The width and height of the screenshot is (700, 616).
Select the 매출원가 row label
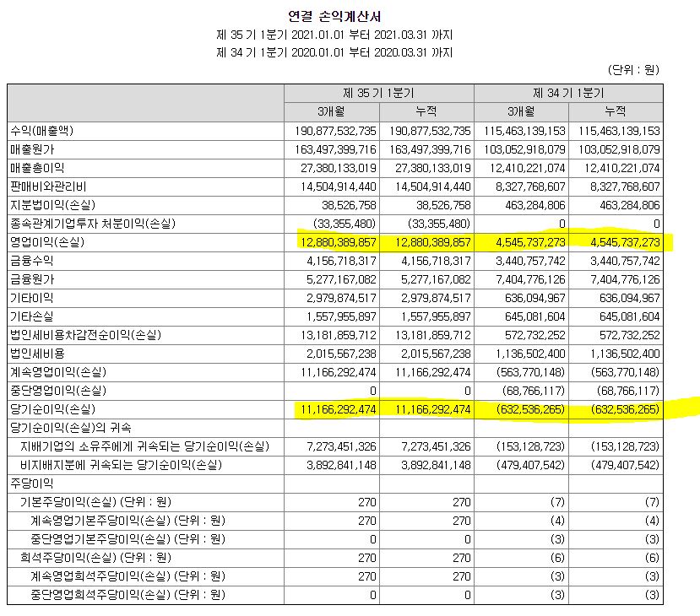coord(32,149)
